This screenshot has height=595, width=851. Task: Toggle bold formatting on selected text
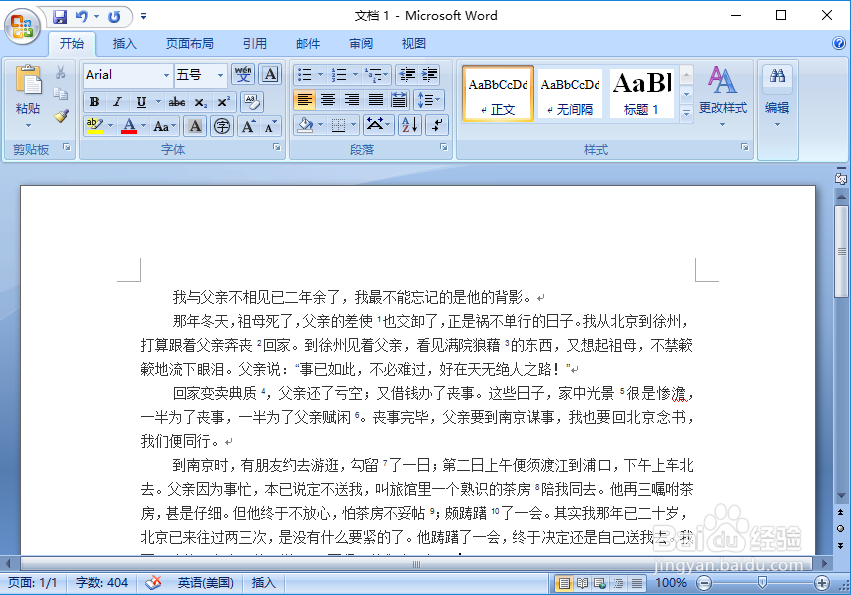pos(93,101)
